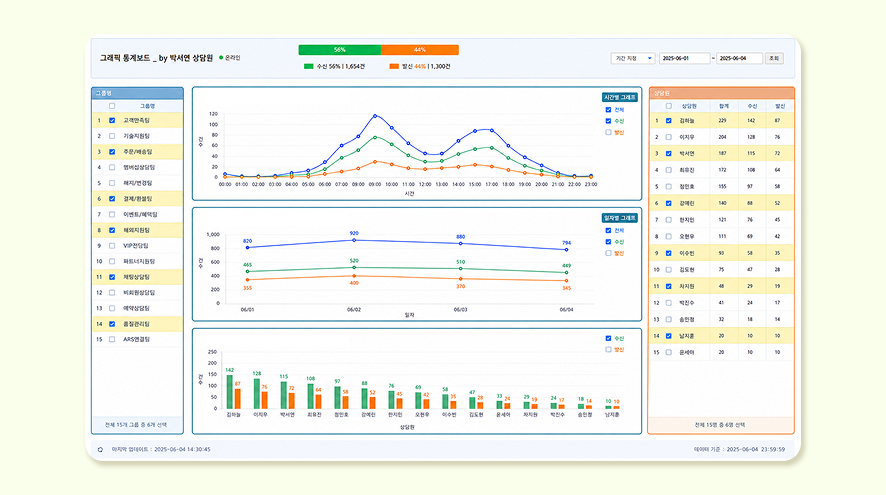This screenshot has height=495, width=886.
Task: Uncheck agent row 14 남지훈
Action: click(x=669, y=336)
